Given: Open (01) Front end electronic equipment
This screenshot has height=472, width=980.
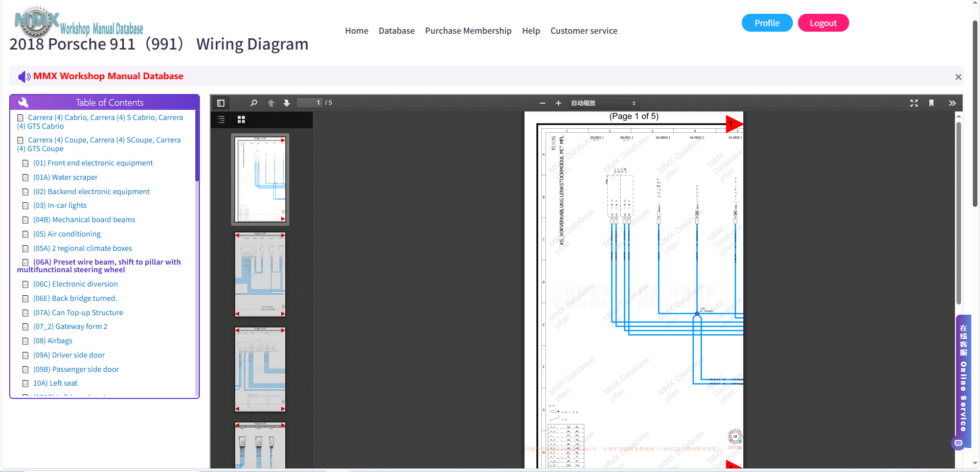Looking at the screenshot, I should point(93,163).
